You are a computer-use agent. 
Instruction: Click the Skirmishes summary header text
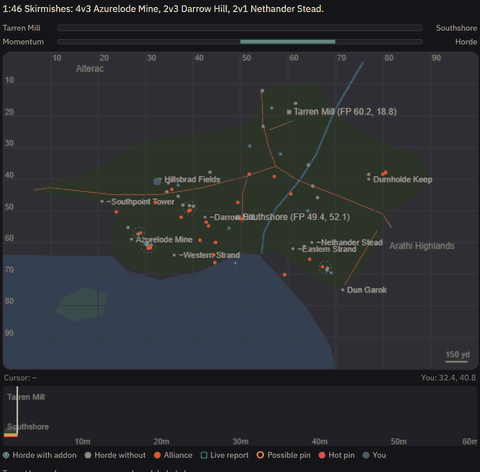click(x=163, y=9)
